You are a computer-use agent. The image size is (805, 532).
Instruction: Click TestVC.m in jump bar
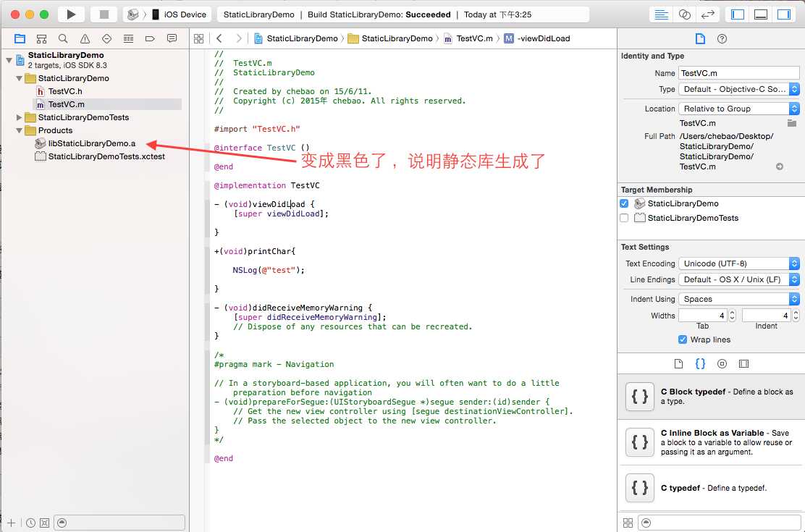coord(468,38)
